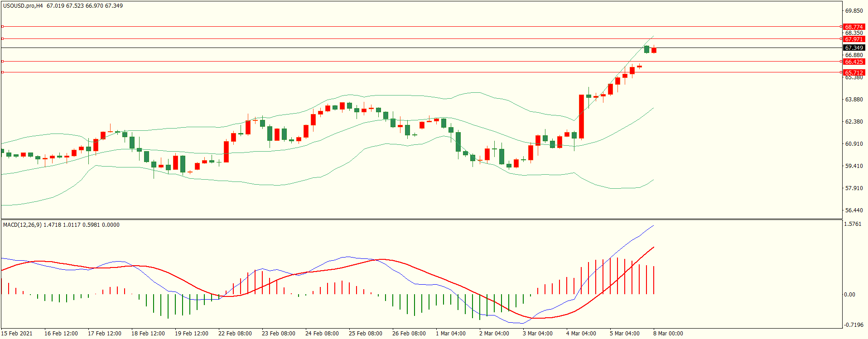Select the MACD(12,26,9) indicator label

pyautogui.click(x=22, y=225)
